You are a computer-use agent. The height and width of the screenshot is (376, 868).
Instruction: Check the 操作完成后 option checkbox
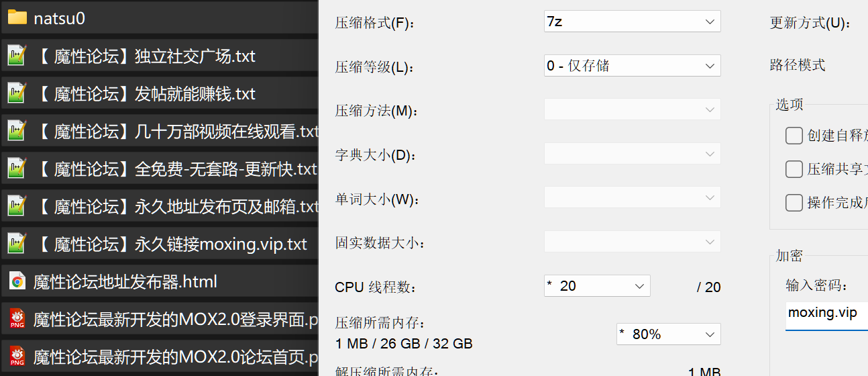[x=794, y=203]
